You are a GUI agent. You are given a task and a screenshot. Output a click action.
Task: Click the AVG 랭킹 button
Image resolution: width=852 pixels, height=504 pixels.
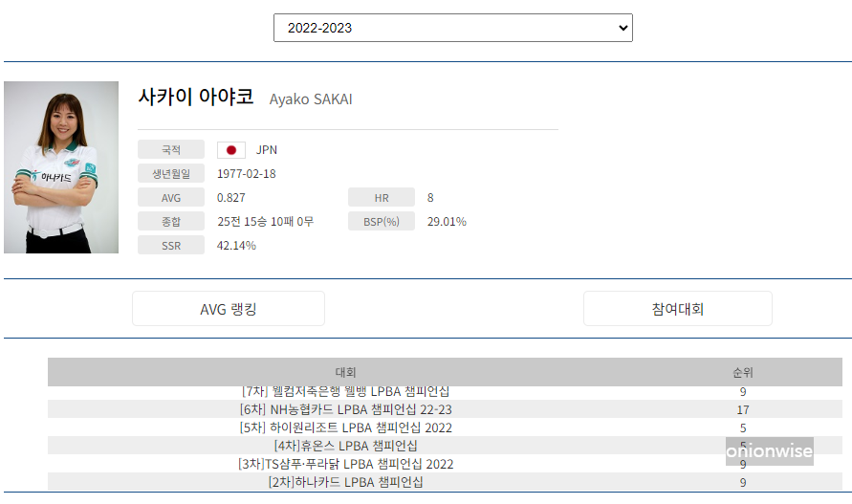(x=229, y=309)
